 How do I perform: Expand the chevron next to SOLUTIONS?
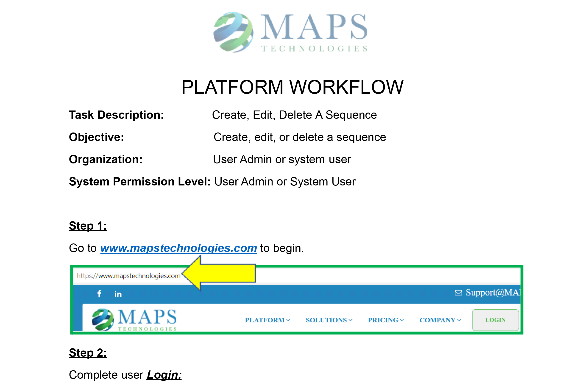click(350, 320)
